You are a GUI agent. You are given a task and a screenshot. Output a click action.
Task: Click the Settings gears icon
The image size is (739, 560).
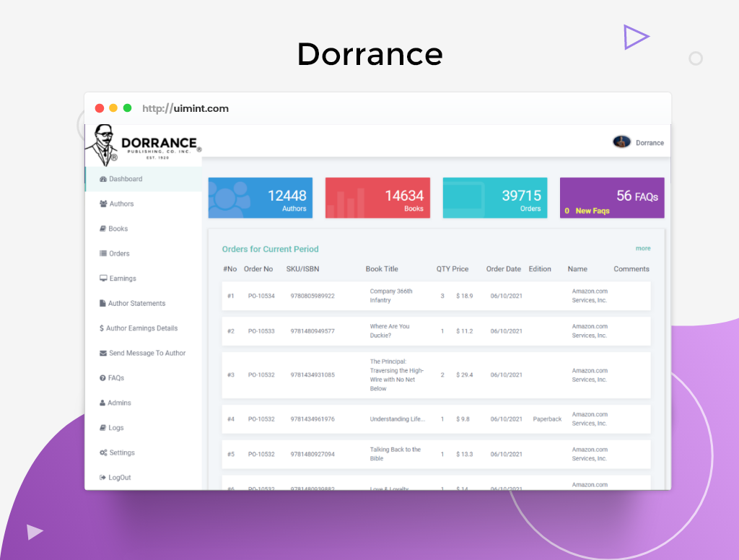tap(103, 453)
